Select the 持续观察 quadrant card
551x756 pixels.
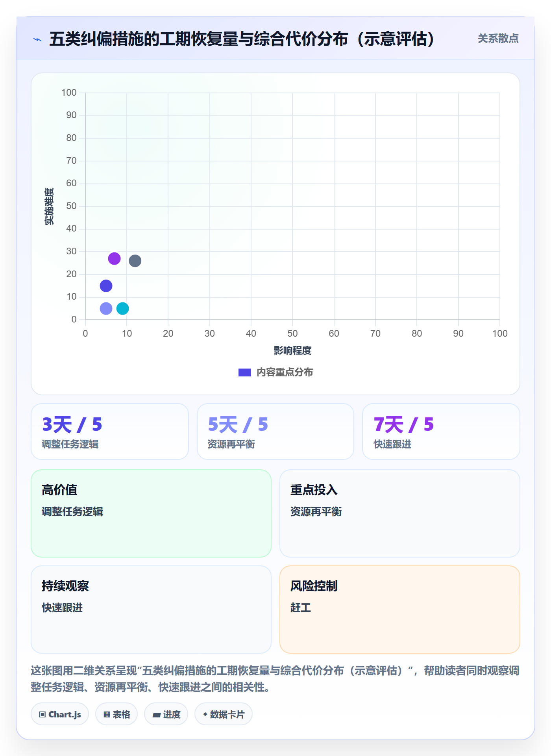pos(151,610)
